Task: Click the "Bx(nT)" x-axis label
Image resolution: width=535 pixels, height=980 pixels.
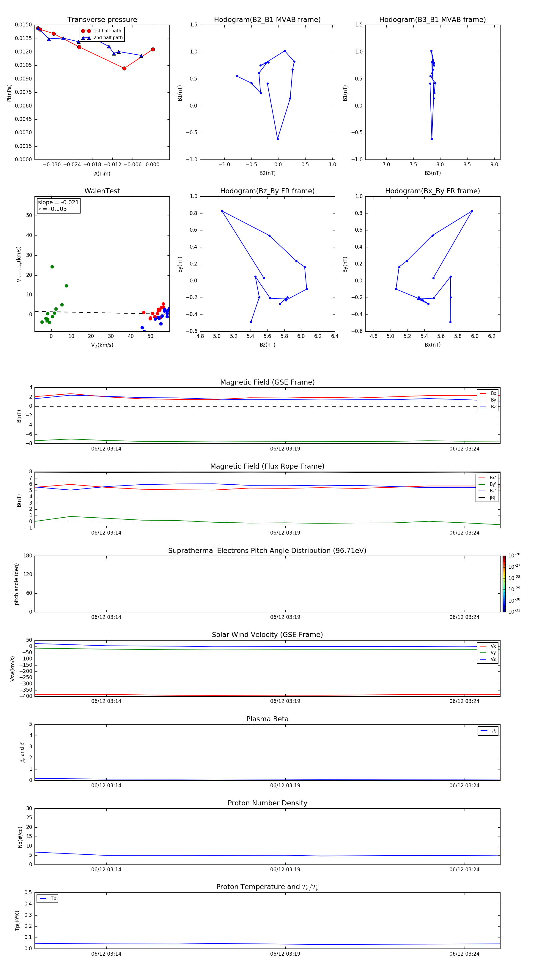Action: 432,345
